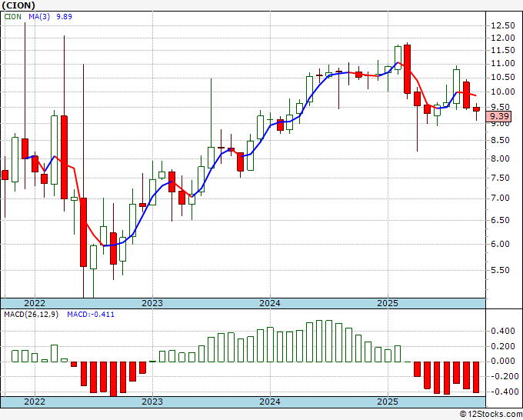523x420 pixels.
Task: Open the 12Stocks.com copyright link
Action: pos(491,415)
